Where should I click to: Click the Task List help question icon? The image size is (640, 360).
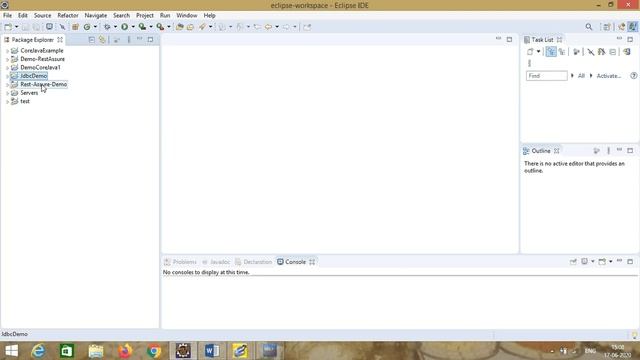(x=633, y=76)
